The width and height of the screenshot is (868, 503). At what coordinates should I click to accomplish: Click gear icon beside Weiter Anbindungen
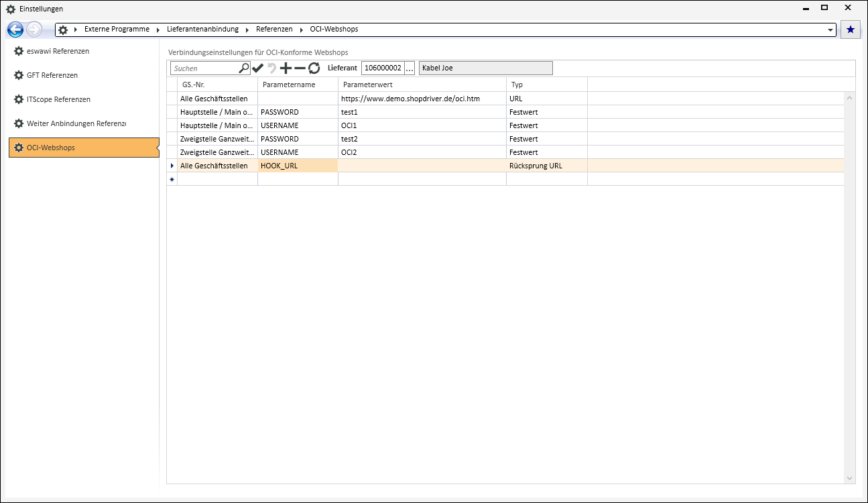click(x=19, y=123)
